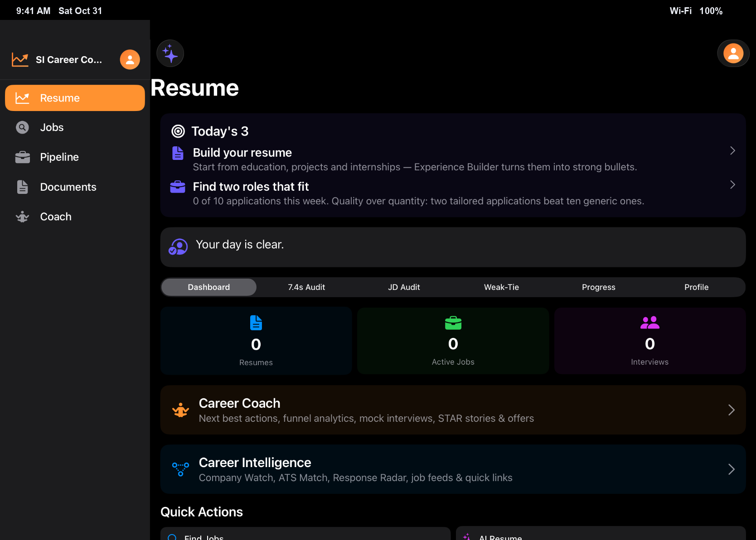Expand Find two roles that fit chevron

tap(732, 184)
